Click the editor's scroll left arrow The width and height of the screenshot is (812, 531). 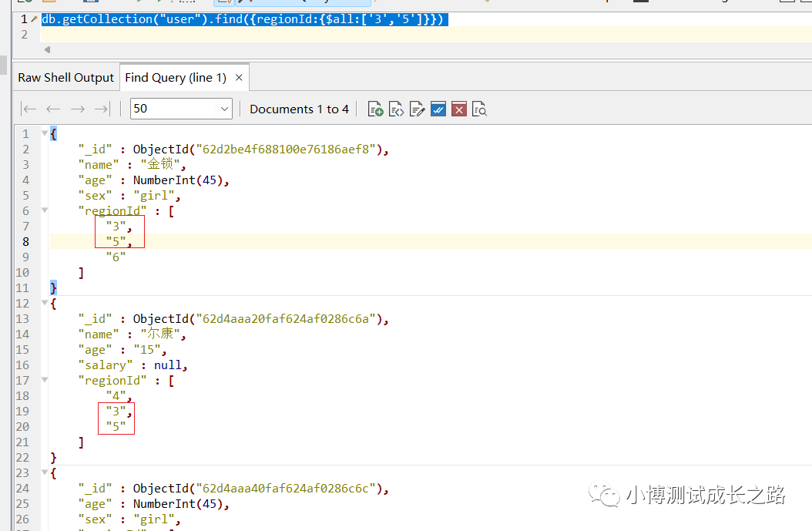point(47,49)
